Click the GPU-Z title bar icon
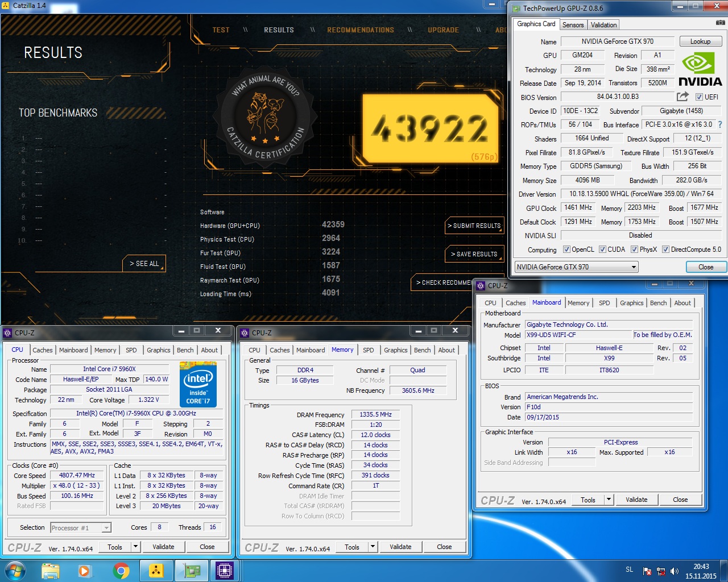The image size is (728, 582). pos(516,9)
